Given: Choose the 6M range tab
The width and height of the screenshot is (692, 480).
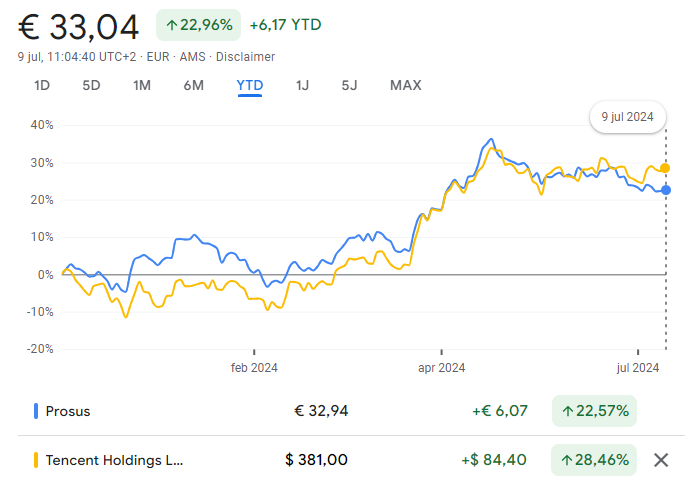Looking at the screenshot, I should click(x=194, y=85).
